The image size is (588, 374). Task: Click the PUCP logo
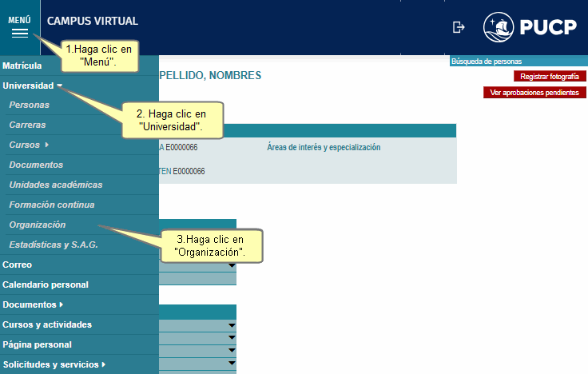[530, 27]
